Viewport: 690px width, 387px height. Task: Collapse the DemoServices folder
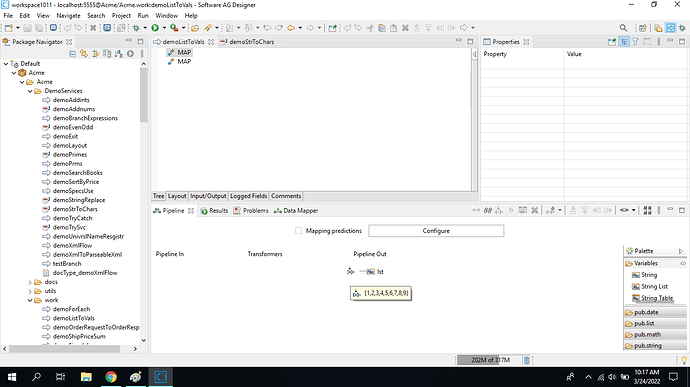tap(30, 91)
